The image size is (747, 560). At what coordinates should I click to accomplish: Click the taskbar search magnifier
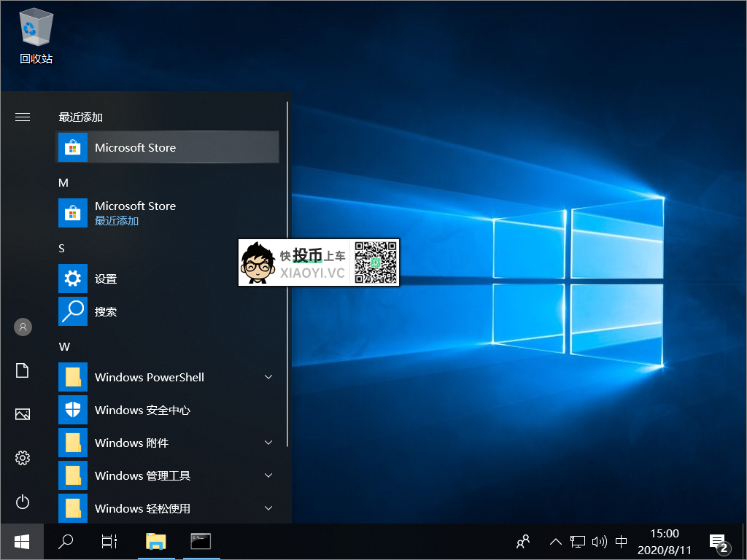(66, 541)
